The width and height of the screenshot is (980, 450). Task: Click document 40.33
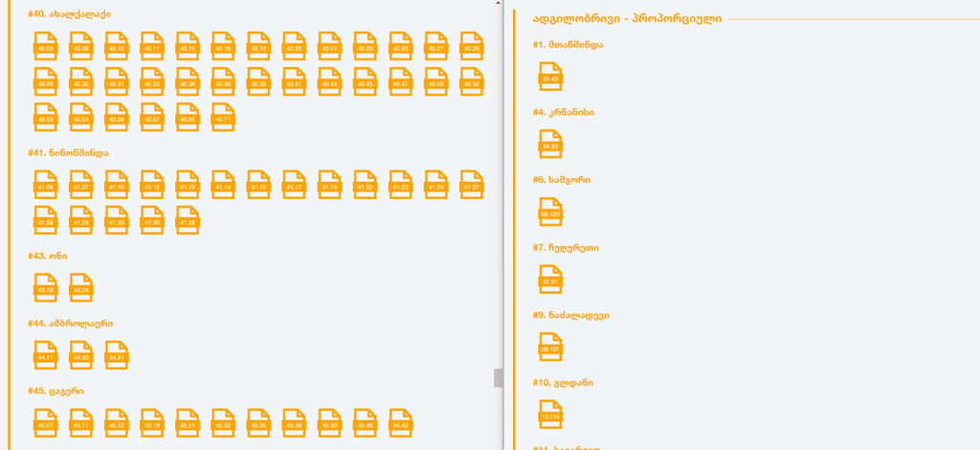(152, 82)
